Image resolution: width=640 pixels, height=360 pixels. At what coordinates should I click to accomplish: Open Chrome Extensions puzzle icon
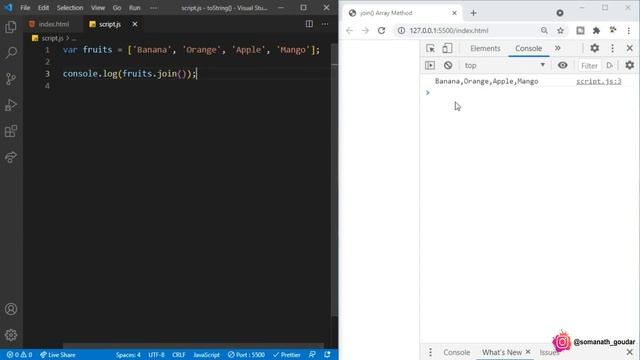pyautogui.click(x=596, y=31)
